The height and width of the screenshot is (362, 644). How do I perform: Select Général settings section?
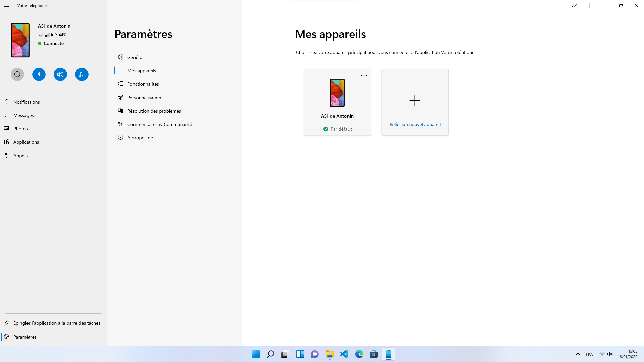(174, 57)
